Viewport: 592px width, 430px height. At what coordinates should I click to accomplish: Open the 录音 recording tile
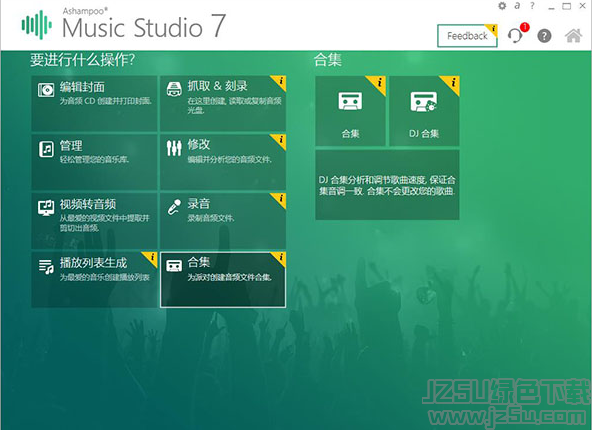[223, 221]
